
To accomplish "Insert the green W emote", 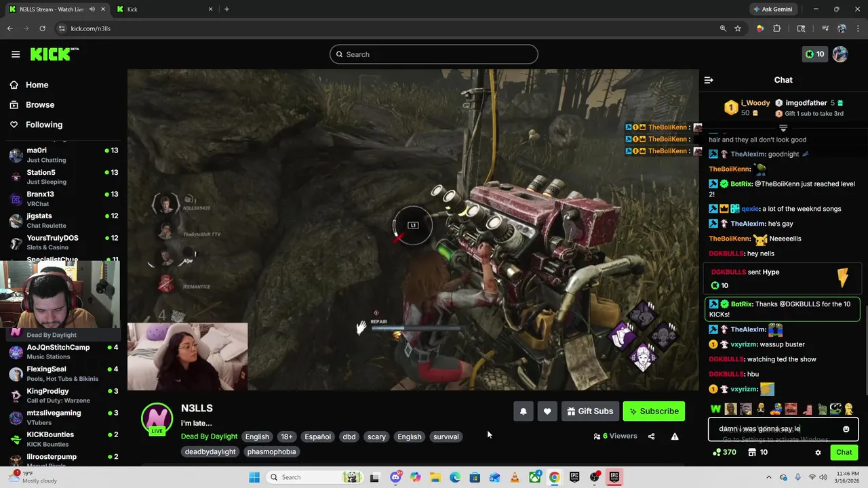I will [x=715, y=409].
